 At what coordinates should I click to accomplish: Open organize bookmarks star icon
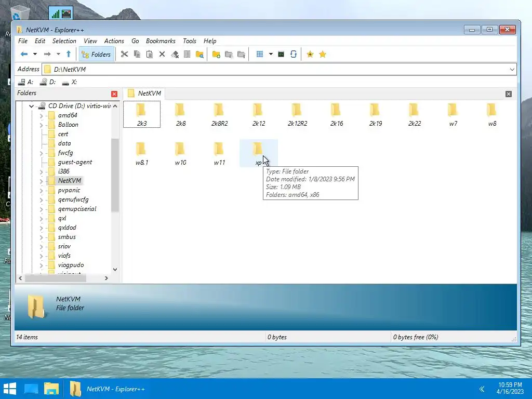(x=323, y=54)
